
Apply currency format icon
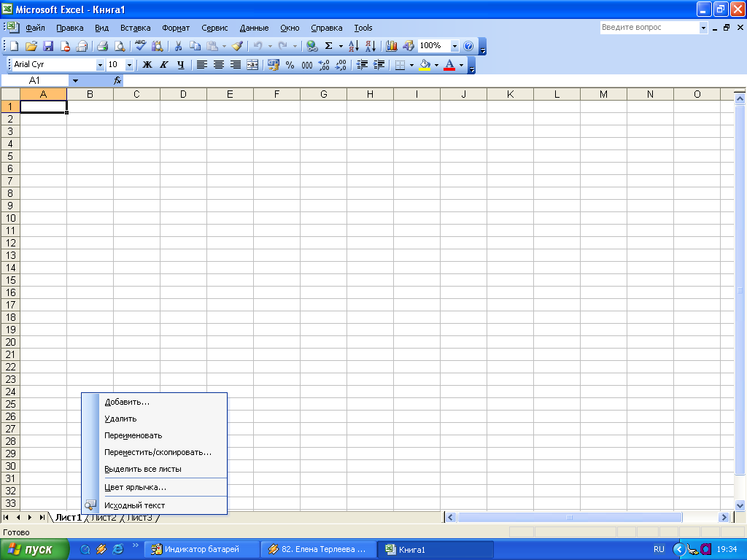click(x=274, y=65)
